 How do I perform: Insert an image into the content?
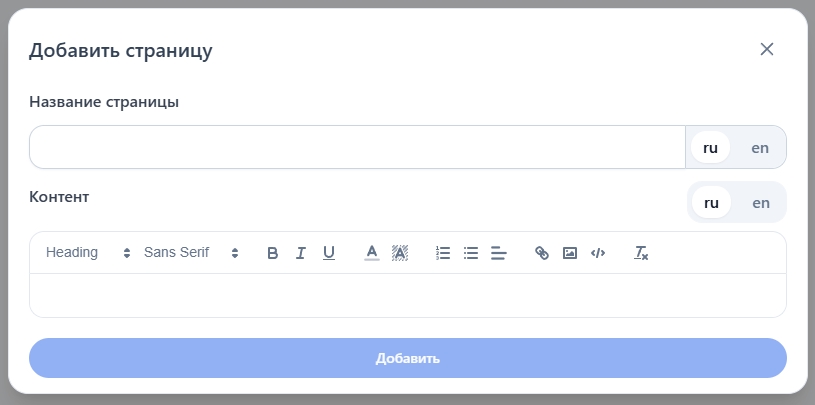570,253
